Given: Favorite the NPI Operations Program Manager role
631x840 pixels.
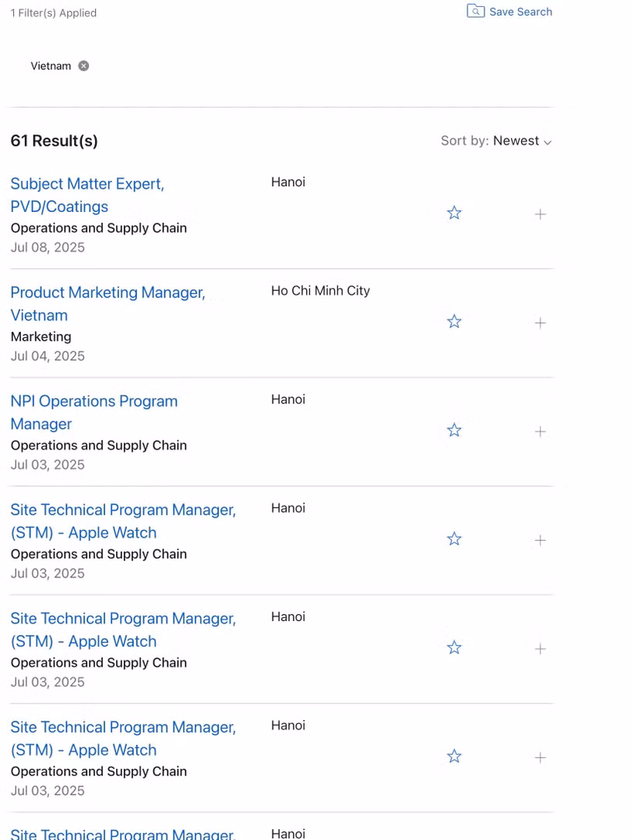Looking at the screenshot, I should pyautogui.click(x=454, y=430).
